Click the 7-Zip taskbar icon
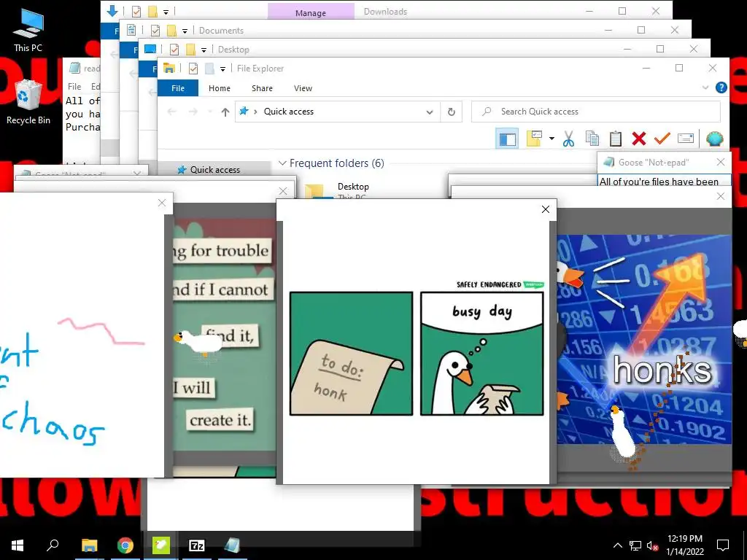Viewport: 747px width, 560px height. pyautogui.click(x=197, y=545)
